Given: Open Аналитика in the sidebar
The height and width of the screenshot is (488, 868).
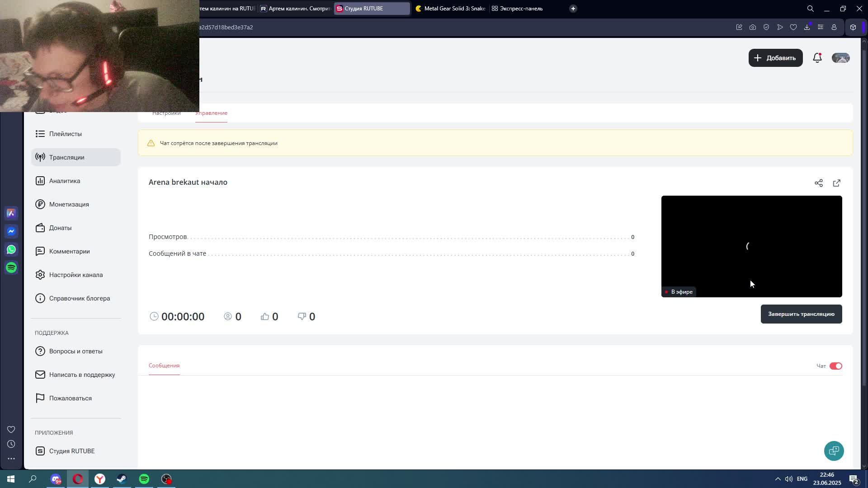Looking at the screenshot, I should (x=65, y=181).
